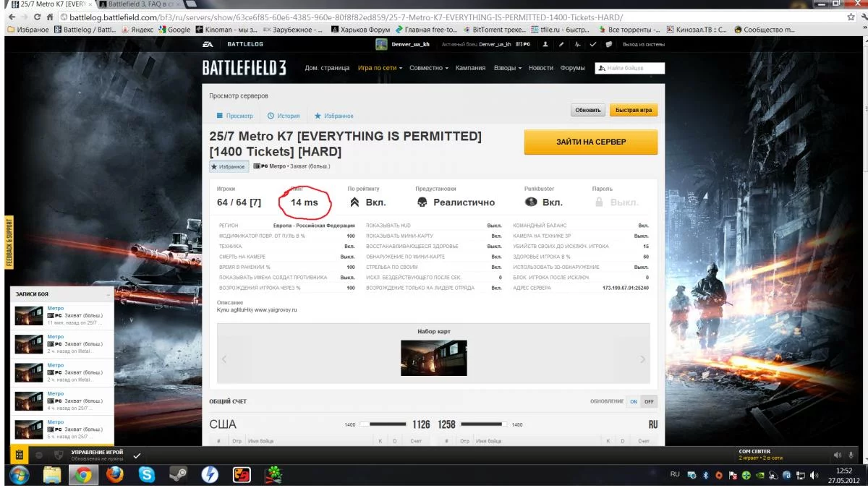Show previous map in map rotation
The height and width of the screenshot is (488, 868).
tap(224, 359)
